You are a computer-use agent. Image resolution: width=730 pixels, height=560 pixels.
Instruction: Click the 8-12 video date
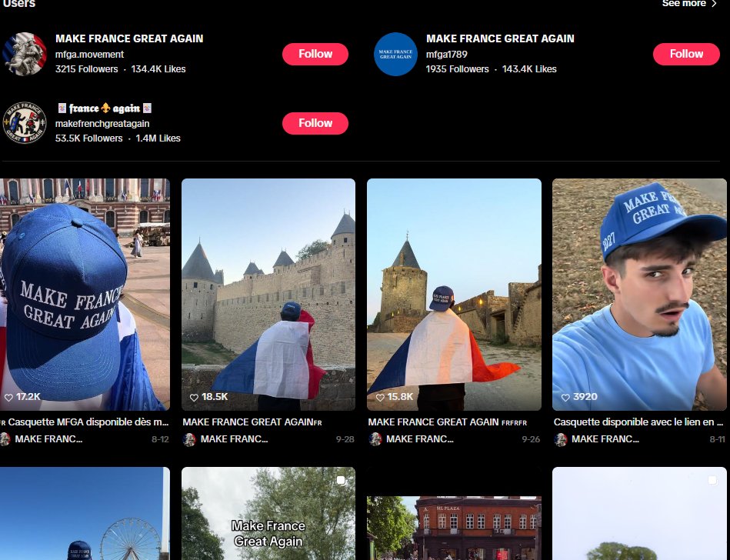click(x=160, y=439)
